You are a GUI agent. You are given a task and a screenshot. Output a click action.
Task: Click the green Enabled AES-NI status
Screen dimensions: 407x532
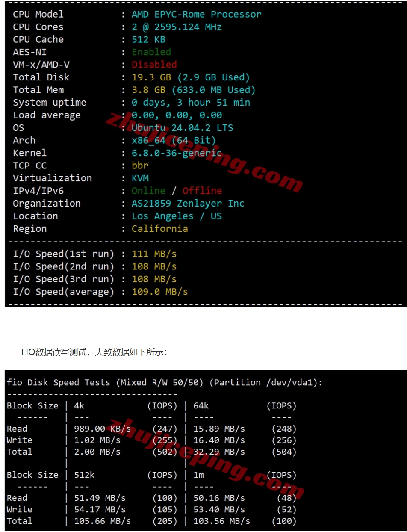click(x=151, y=52)
